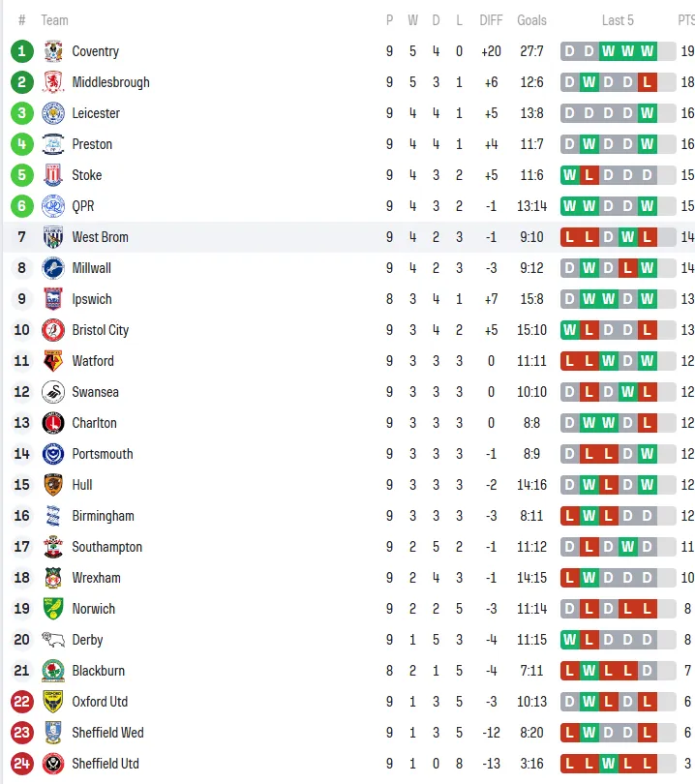Click the Wrexham club crest

[x=53, y=578]
